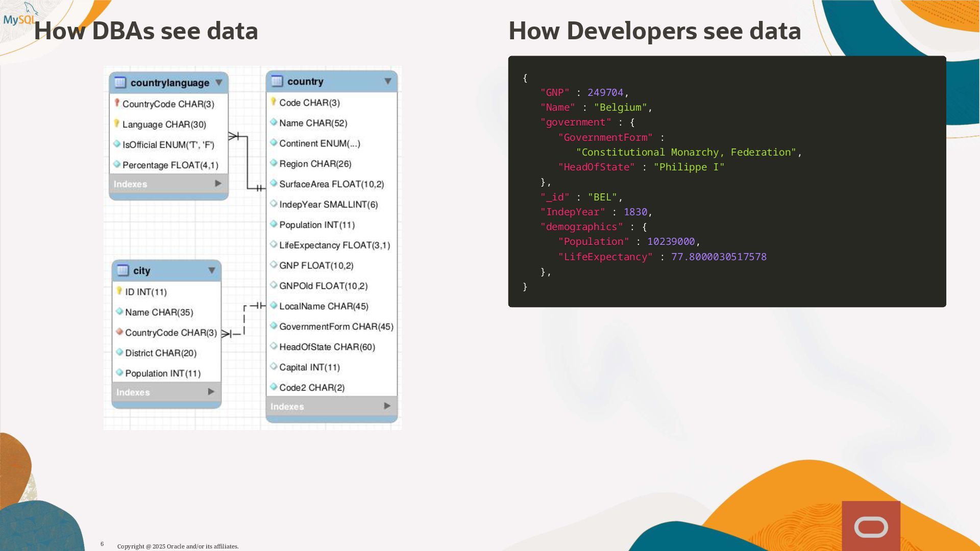Screen dimensions: 980x551
Task: Click the Oracle copyright footer text
Action: tap(178, 546)
